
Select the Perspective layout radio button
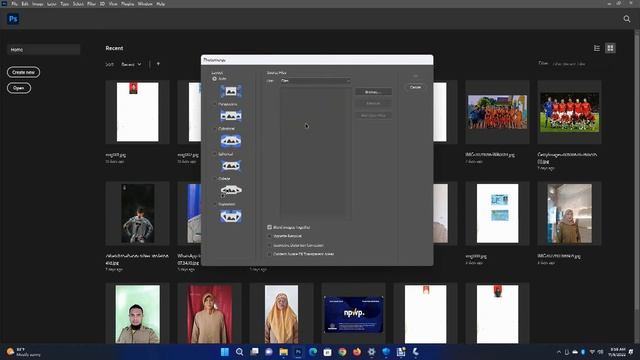point(214,104)
